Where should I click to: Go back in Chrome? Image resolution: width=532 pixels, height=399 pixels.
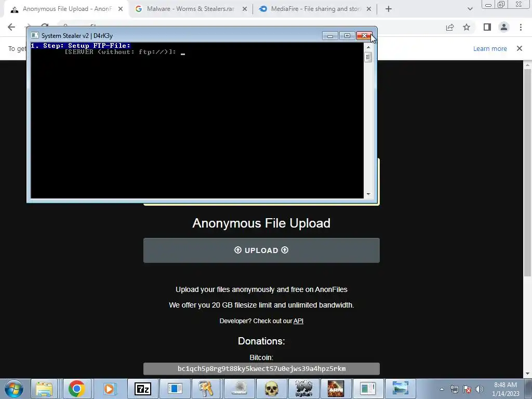click(11, 27)
